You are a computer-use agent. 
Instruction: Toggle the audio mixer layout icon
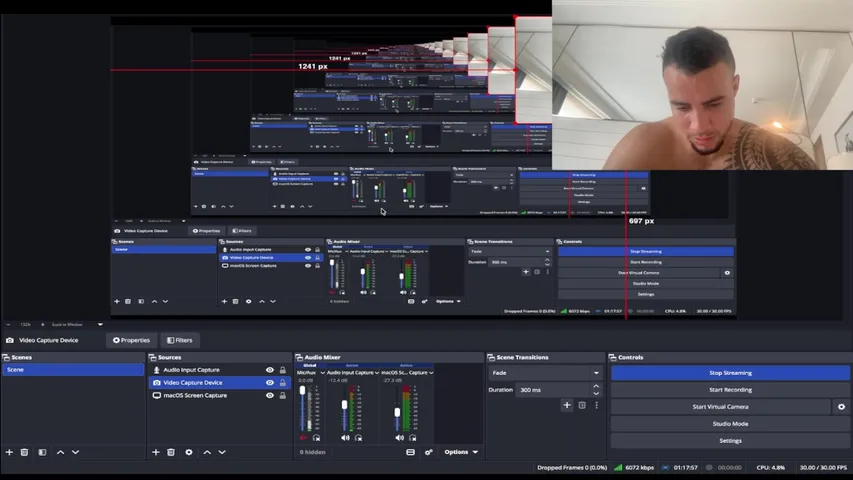click(411, 452)
